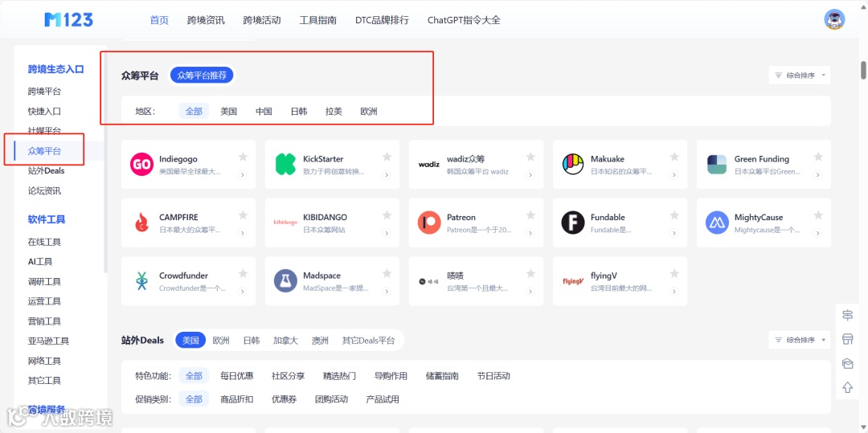
Task: Click the Madspace flask logo
Action: tap(285, 281)
